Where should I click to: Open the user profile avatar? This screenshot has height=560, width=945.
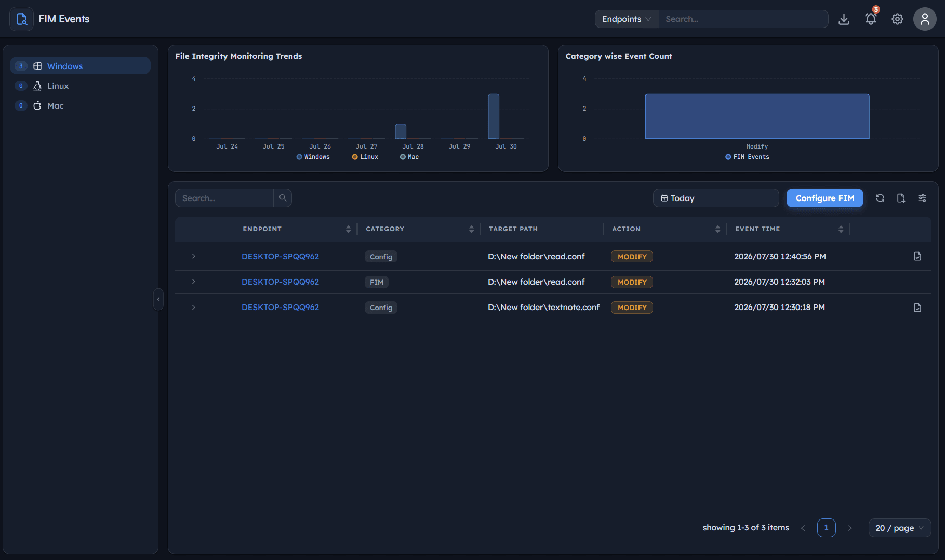pos(925,19)
